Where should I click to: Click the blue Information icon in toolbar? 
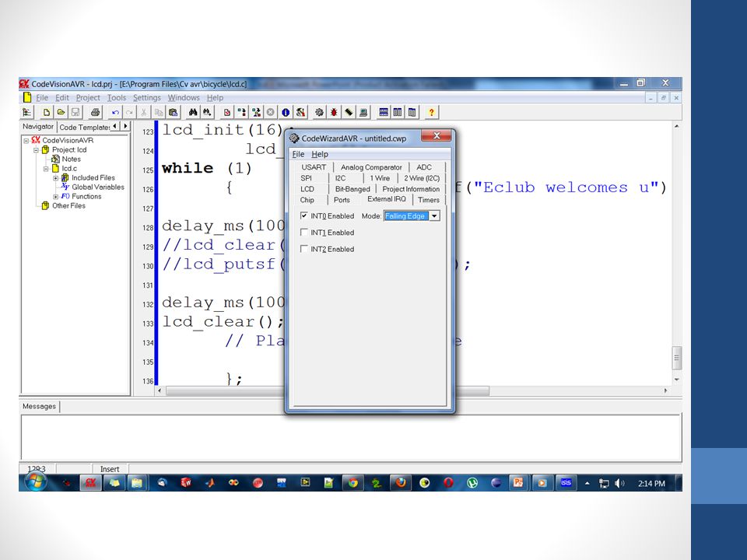click(x=286, y=112)
